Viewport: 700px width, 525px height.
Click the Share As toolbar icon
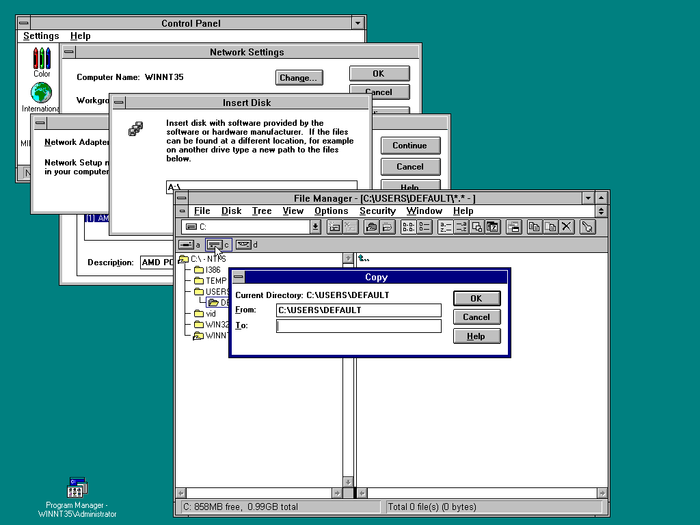pos(371,227)
